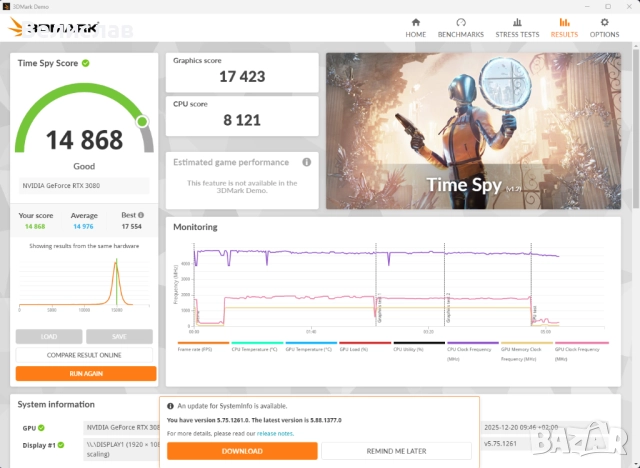Toggle GPU Temperature legend item
Viewport: 640px width, 468px height.
click(x=311, y=347)
